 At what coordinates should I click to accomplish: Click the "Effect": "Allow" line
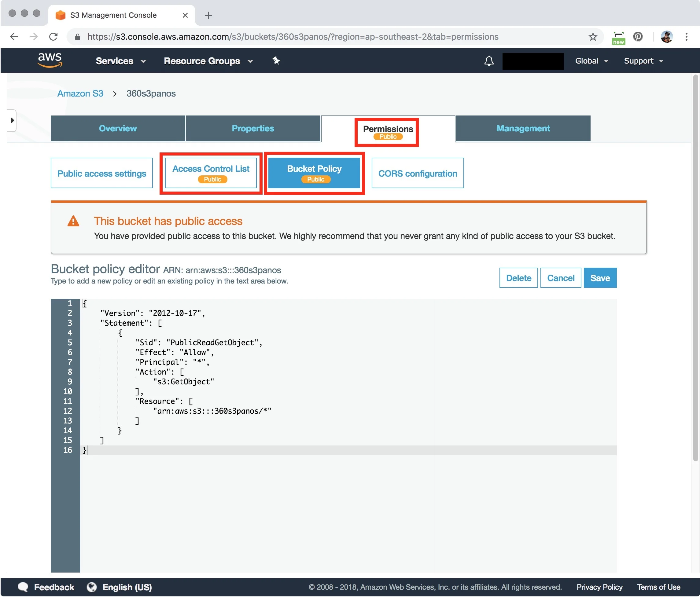(175, 352)
